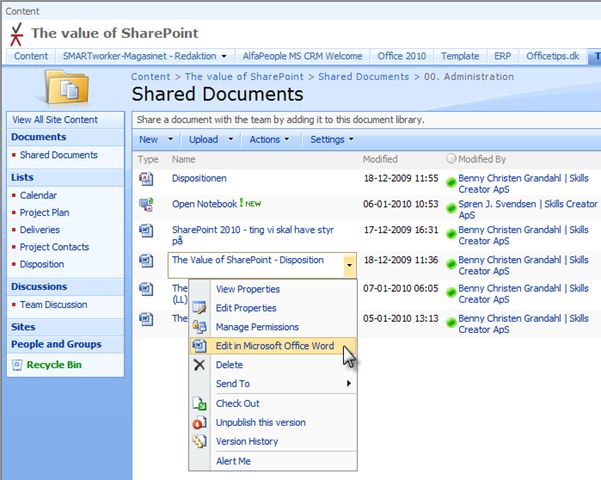Click the green presence indicator beside Søren J. Svendsen
Viewport: 601px width, 480px height.
point(451,206)
